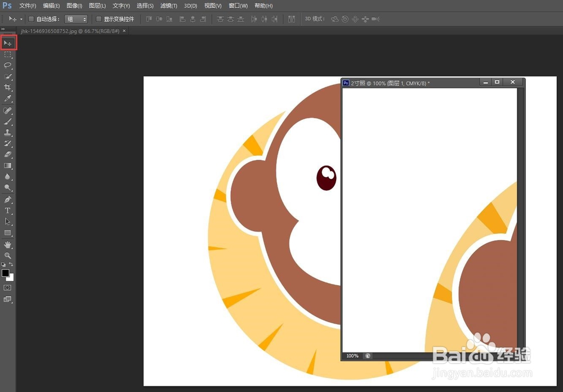The height and width of the screenshot is (392, 563).
Task: Open the 帮助(H) menu
Action: 263,6
